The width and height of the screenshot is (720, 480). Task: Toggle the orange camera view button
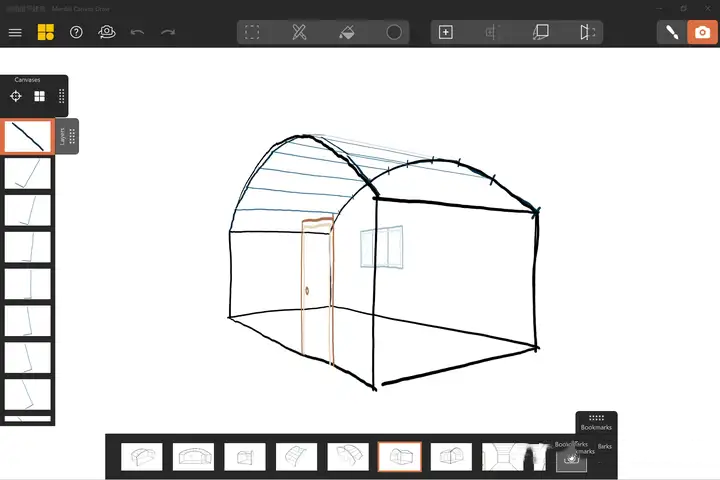click(x=702, y=32)
